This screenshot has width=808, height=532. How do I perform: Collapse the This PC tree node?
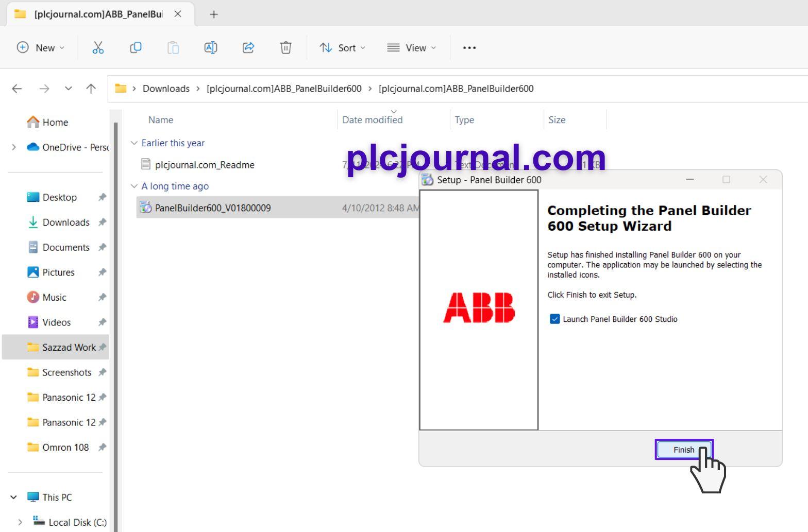(14, 497)
